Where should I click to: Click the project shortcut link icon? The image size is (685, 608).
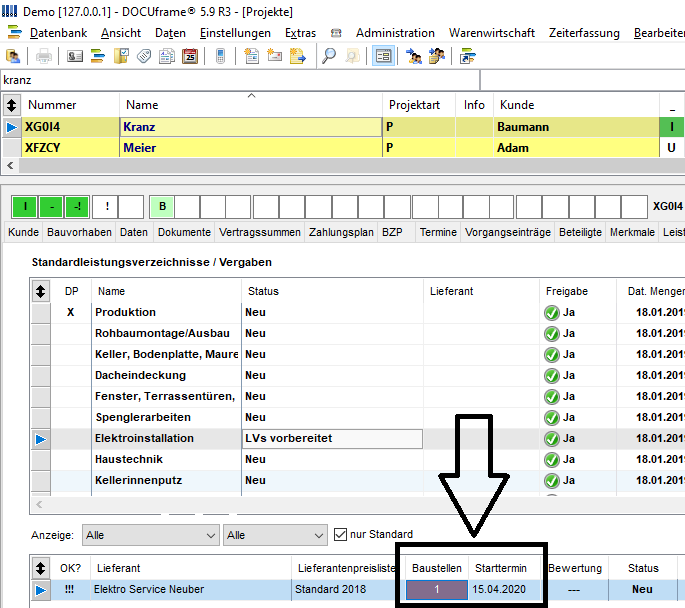point(467,56)
